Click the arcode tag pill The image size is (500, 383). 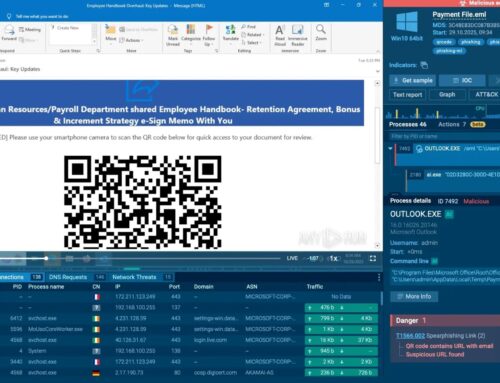[444, 42]
